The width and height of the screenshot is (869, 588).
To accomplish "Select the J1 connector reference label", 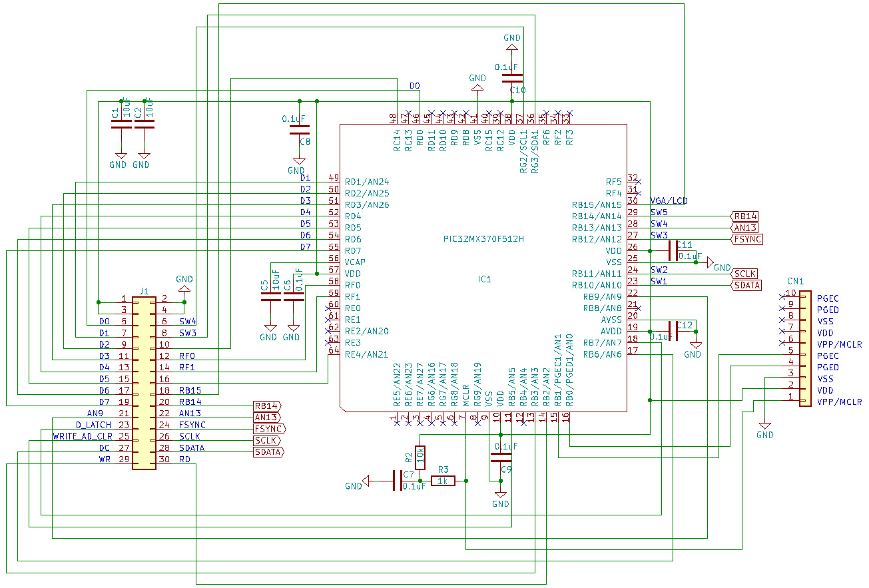I will coord(144,291).
